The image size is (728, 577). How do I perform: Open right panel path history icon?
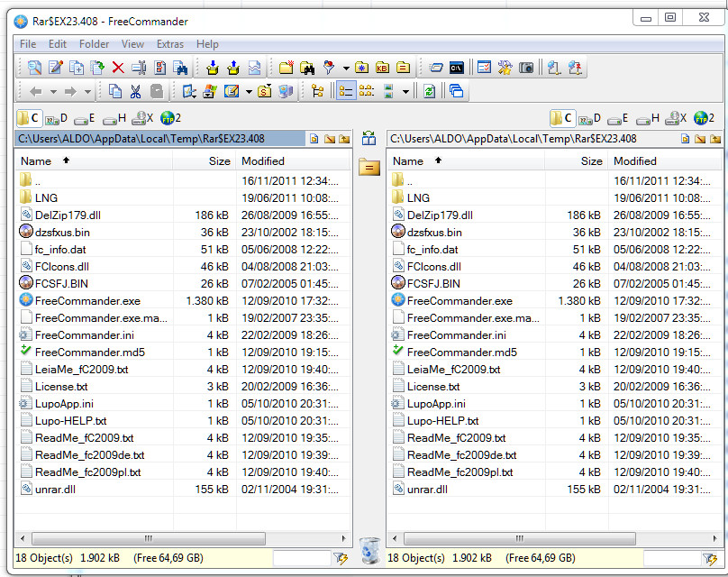click(686, 139)
